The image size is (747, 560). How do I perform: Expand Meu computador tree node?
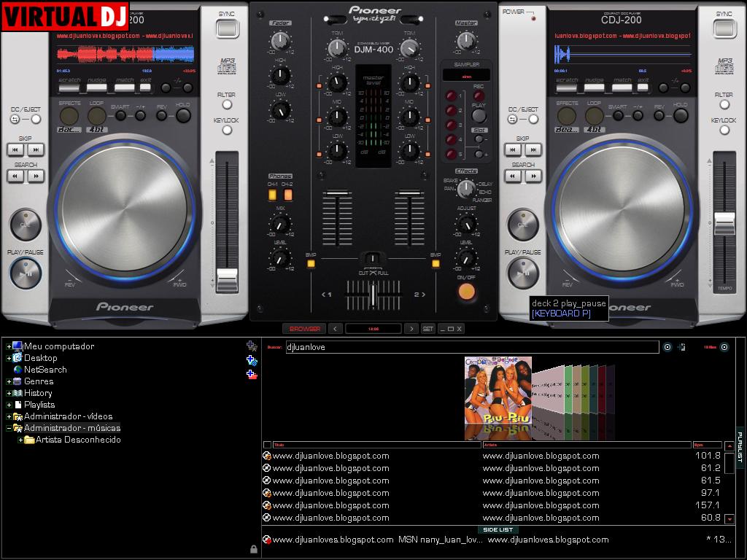coord(9,346)
